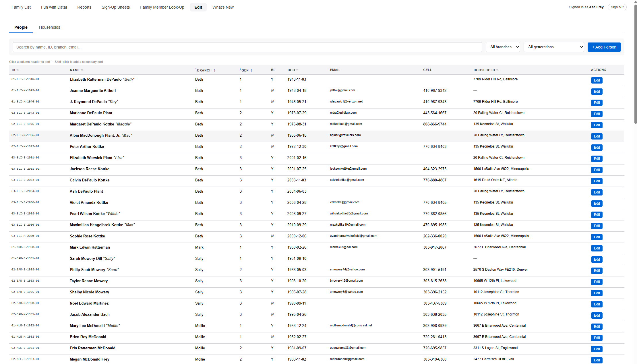Click household 2570 S Dayton Way #E210, Denver
The height and width of the screenshot is (364, 637).
(500, 270)
